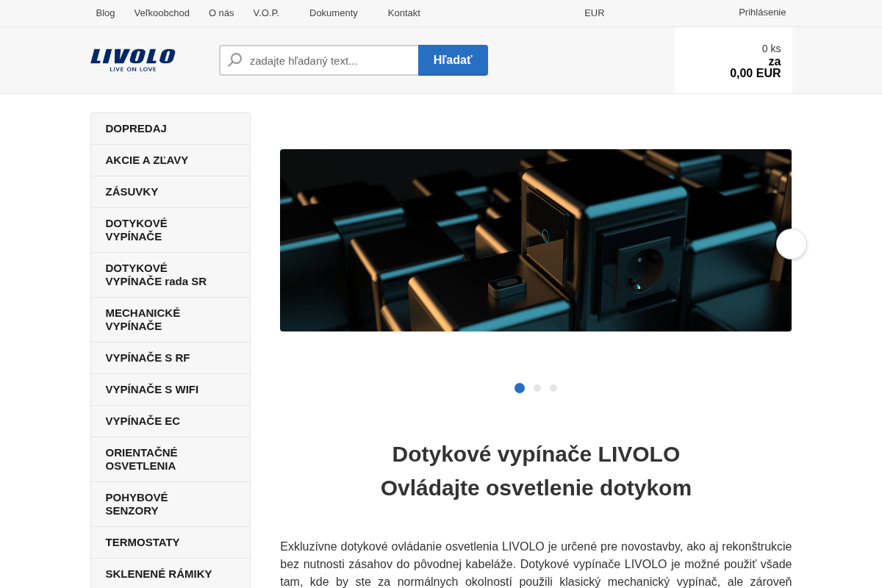The width and height of the screenshot is (882, 588).
Task: Go to Veľkoobchod page
Action: click(x=162, y=12)
